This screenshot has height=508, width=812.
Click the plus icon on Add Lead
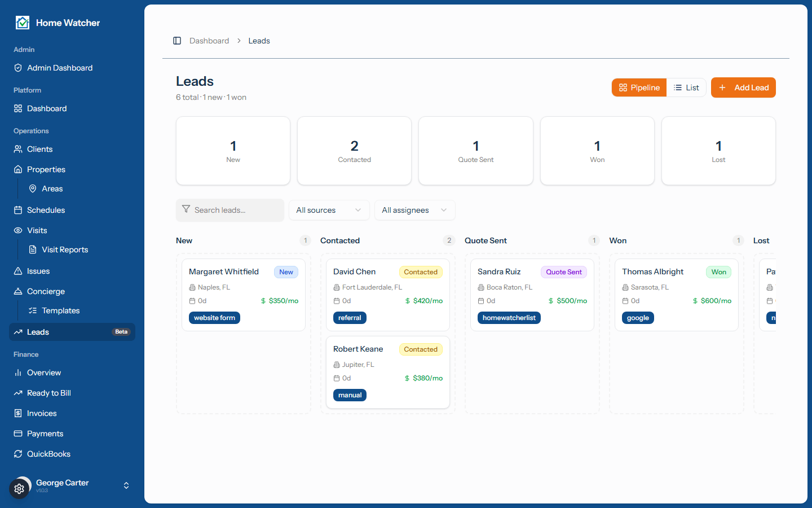coord(722,87)
